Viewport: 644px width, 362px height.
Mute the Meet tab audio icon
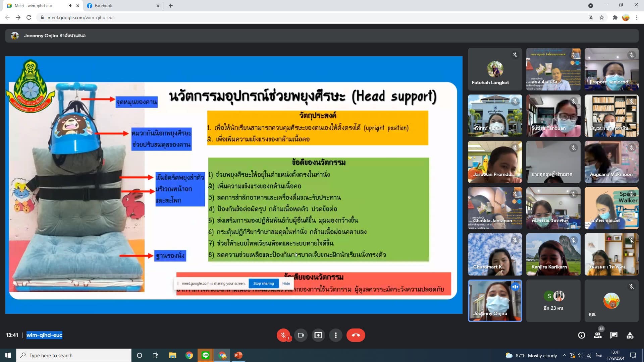pos(70,6)
